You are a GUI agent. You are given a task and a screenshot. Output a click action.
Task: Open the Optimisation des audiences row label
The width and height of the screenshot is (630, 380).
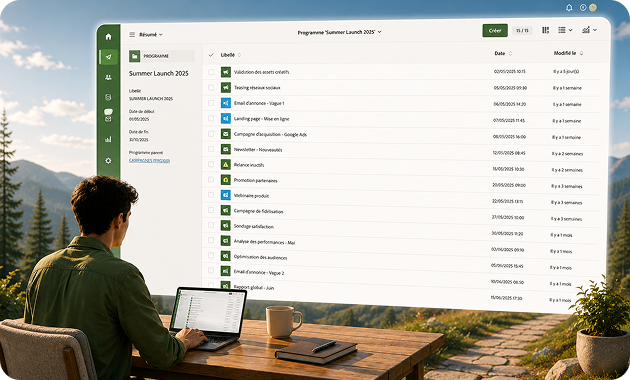(x=260, y=257)
